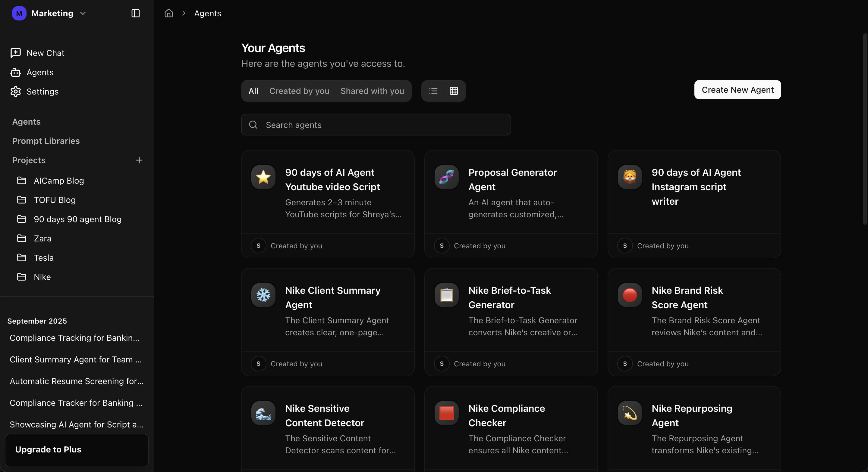The height and width of the screenshot is (472, 868).
Task: Click Create New Agent button
Action: pyautogui.click(x=737, y=90)
